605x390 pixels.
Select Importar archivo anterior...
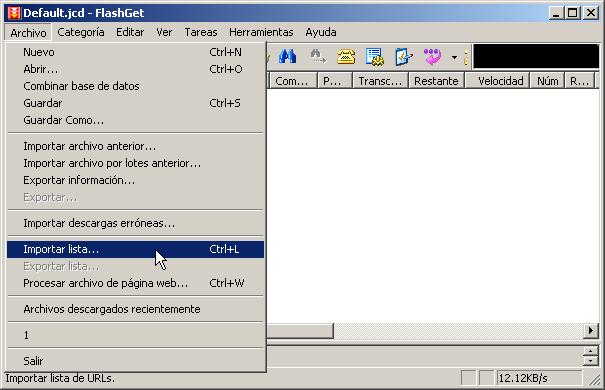coord(135,146)
